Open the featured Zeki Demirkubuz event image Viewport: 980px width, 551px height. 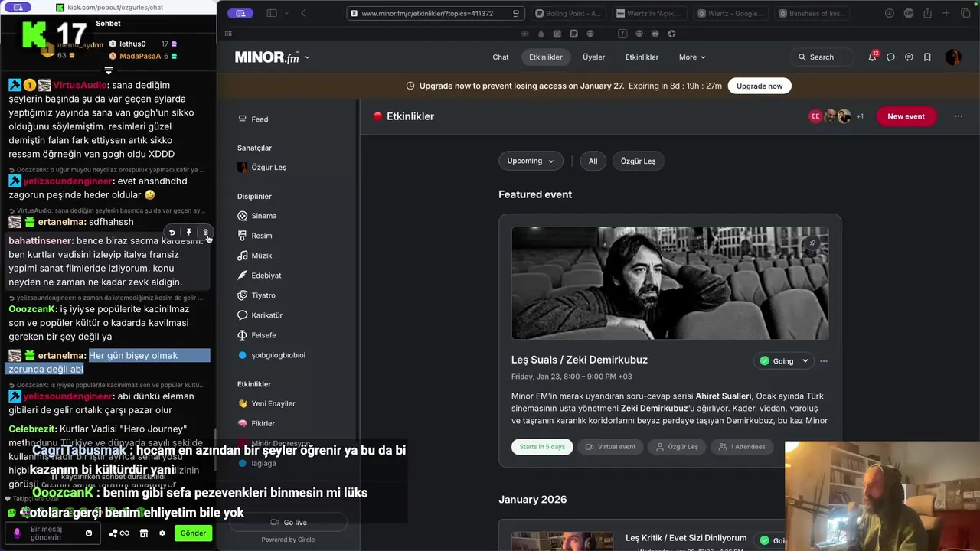[x=670, y=283]
